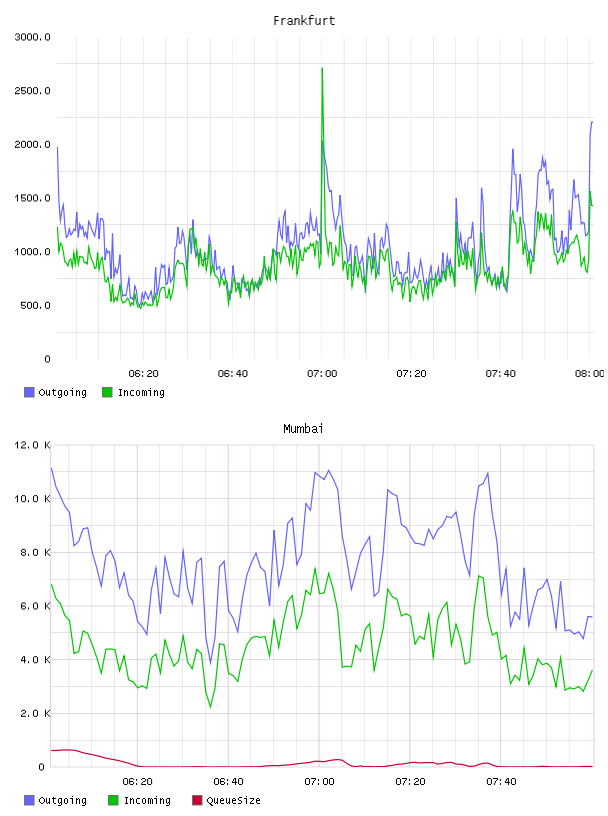This screenshot has width=608, height=816.
Task: Click the 2.0 K y-axis label in Mumbai chart
Action: [x=35, y=713]
